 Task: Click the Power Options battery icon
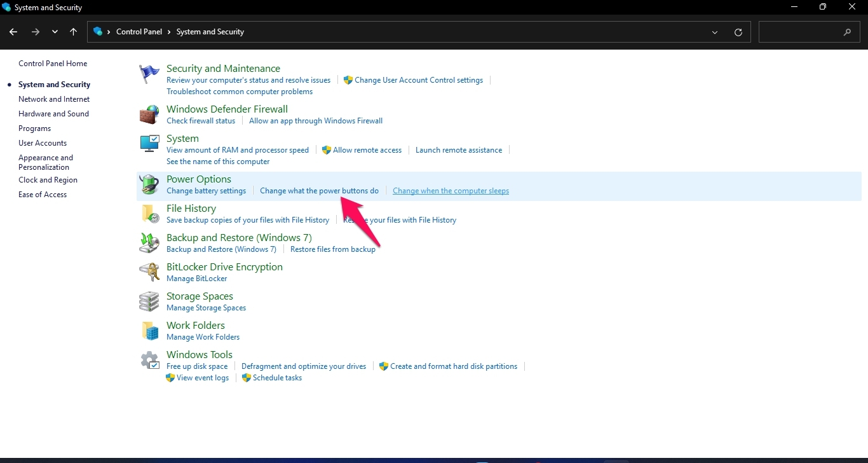pos(149,184)
